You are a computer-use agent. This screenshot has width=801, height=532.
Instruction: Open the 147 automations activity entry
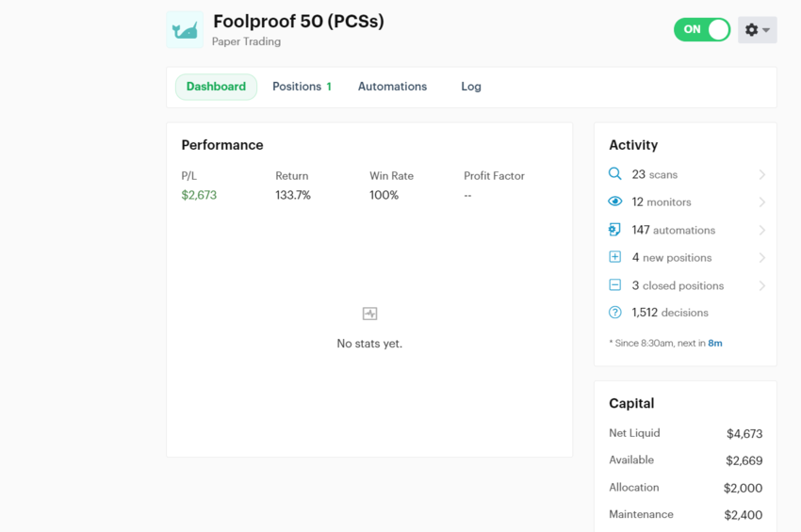tap(673, 230)
